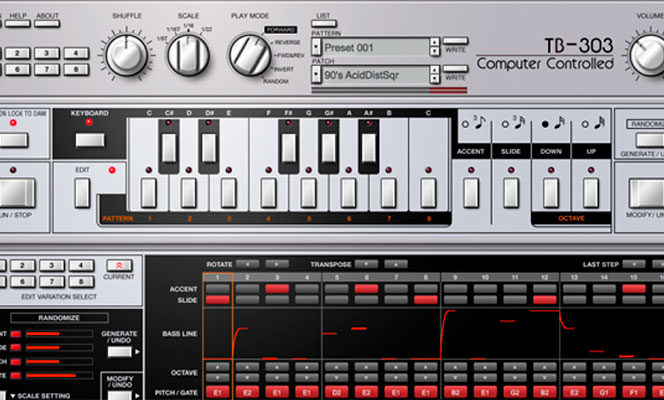Raise octave for step 5
Image resolution: width=664 pixels, height=400 pixels.
(x=337, y=367)
